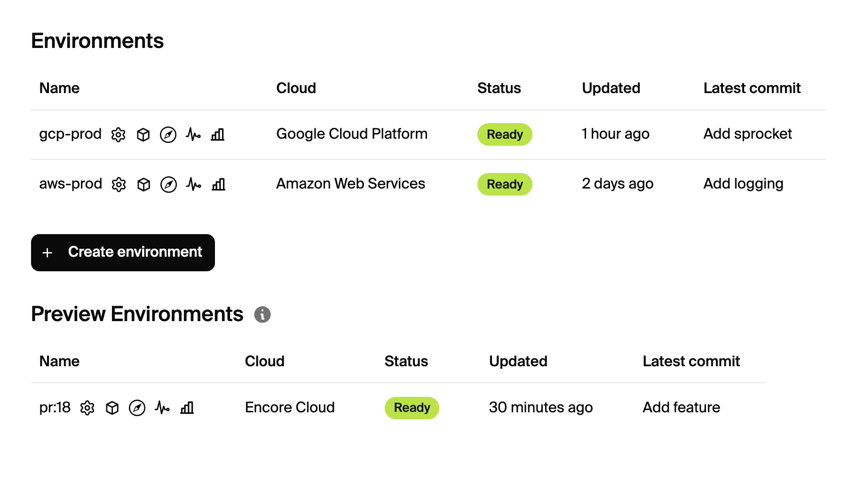Screen dimensions: 857x504
Task: Click the cube icon next to aws-prod
Action: pyautogui.click(x=143, y=185)
